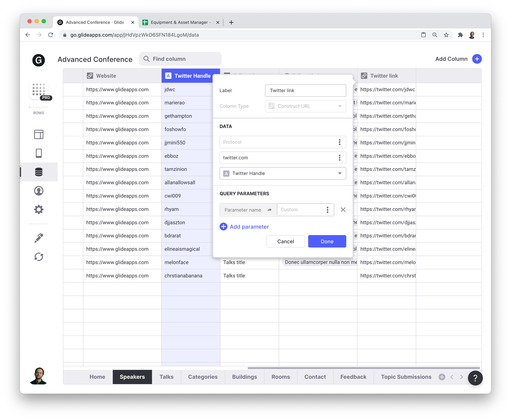
Task: Open the mobile preview sidebar icon
Action: (x=39, y=153)
